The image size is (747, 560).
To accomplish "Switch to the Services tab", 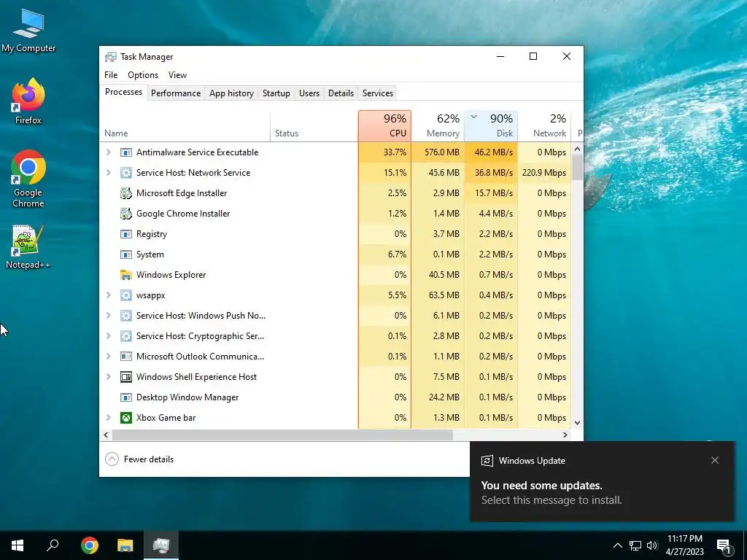I will (378, 93).
